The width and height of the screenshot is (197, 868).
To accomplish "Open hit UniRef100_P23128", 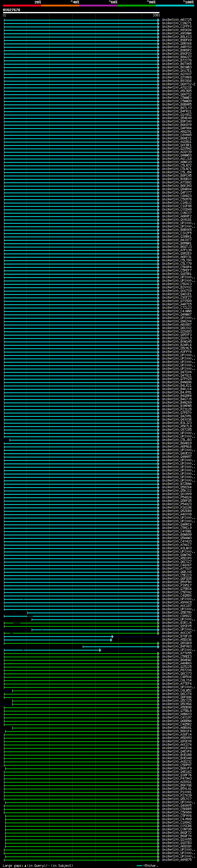I will [x=177, y=410].
